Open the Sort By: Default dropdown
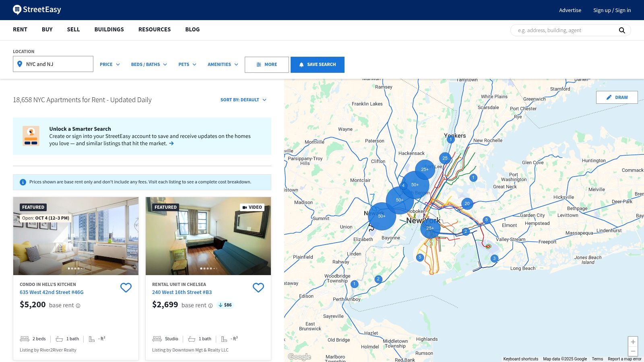 [x=243, y=100]
